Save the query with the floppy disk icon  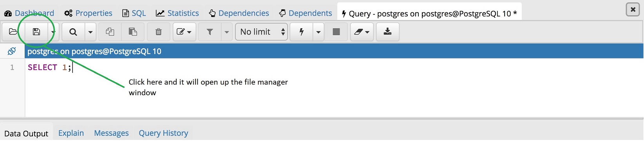[36, 32]
